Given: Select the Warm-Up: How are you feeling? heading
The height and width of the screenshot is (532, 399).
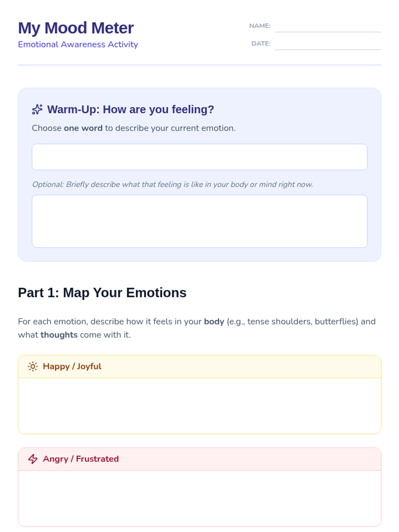Looking at the screenshot, I should point(130,109).
